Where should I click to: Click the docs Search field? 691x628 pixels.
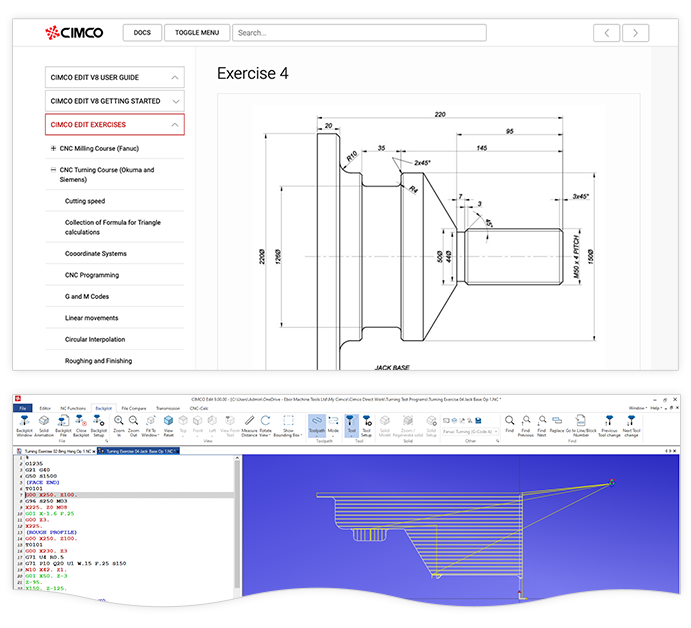[x=359, y=33]
